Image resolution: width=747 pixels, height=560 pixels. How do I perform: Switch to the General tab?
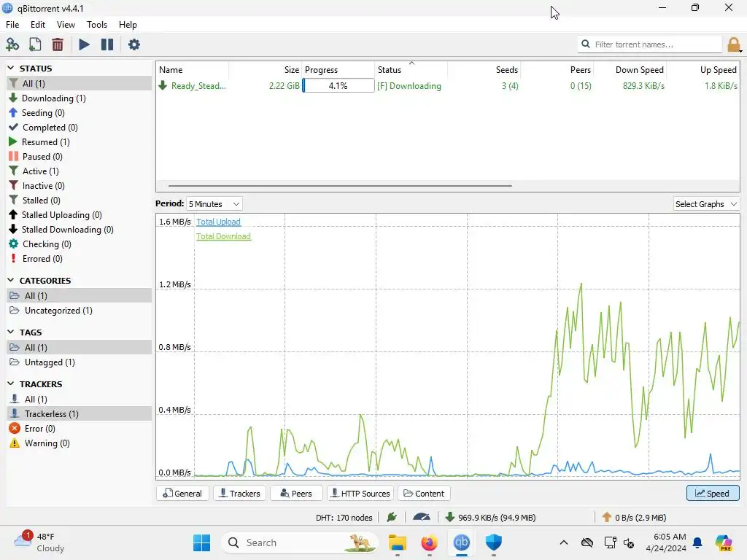tap(182, 494)
